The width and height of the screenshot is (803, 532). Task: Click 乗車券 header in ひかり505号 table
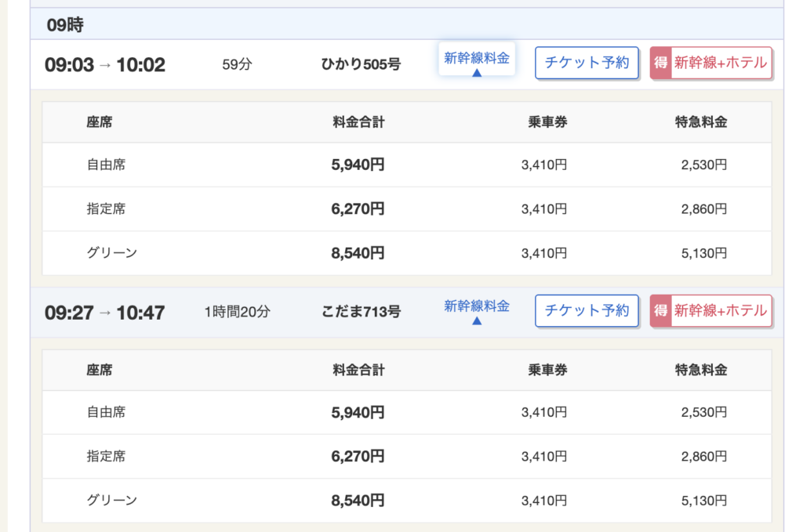point(548,121)
